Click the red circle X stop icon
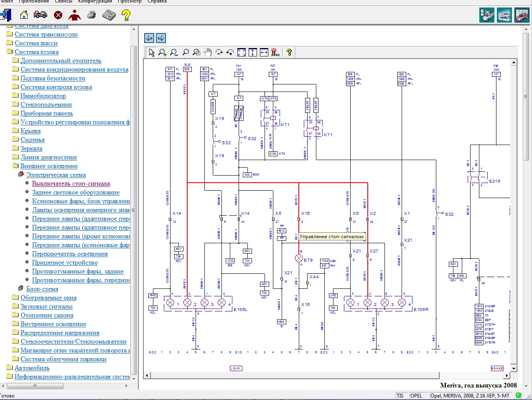This screenshot has width=532, height=400. point(58,15)
